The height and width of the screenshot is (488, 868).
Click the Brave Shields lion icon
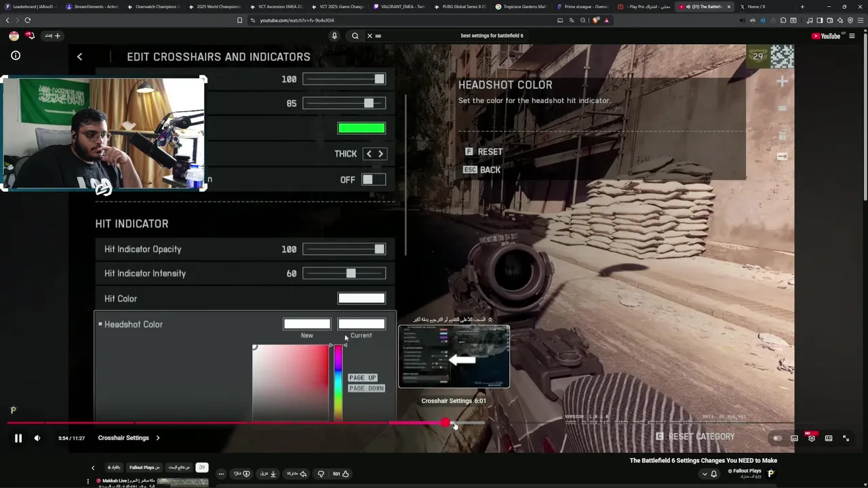click(x=596, y=20)
